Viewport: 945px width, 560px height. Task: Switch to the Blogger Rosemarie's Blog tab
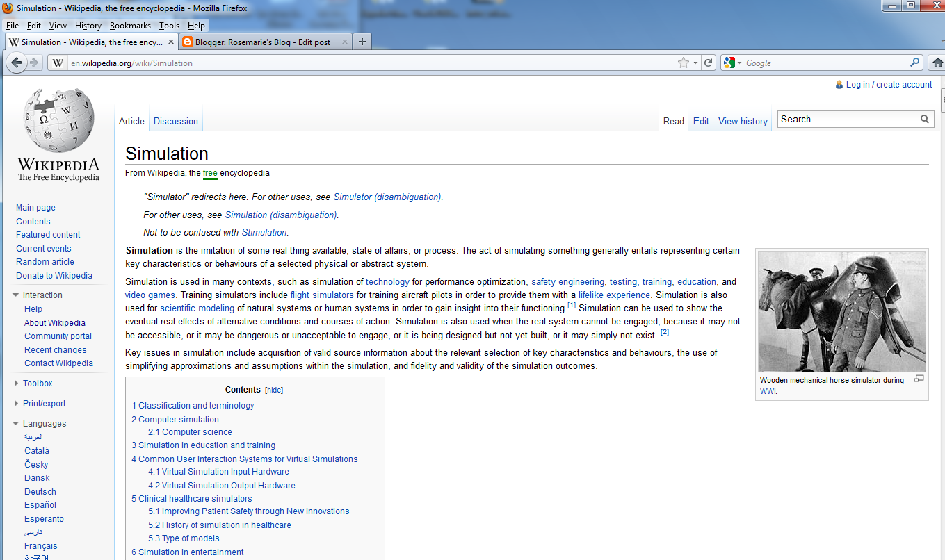[x=264, y=42]
